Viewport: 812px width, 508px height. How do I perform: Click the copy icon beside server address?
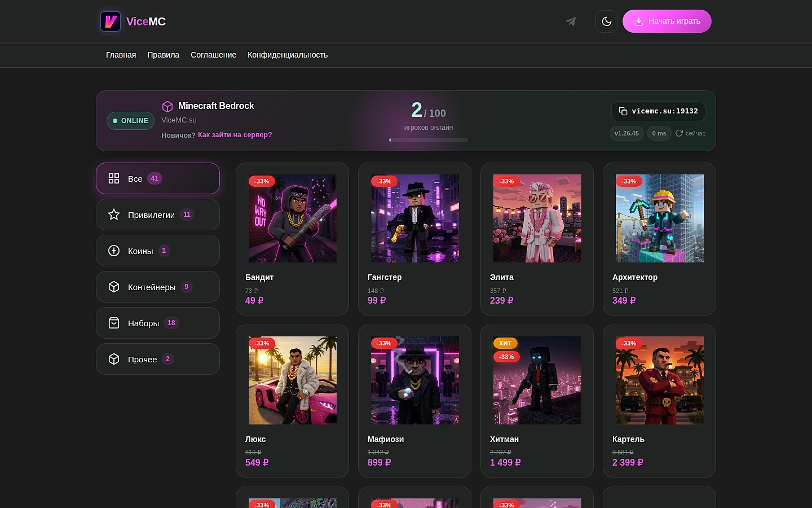pyautogui.click(x=623, y=111)
